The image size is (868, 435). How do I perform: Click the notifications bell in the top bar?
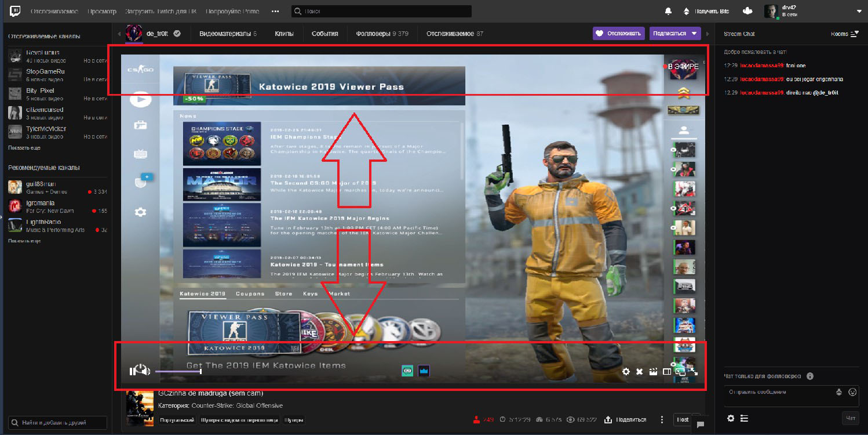668,10
